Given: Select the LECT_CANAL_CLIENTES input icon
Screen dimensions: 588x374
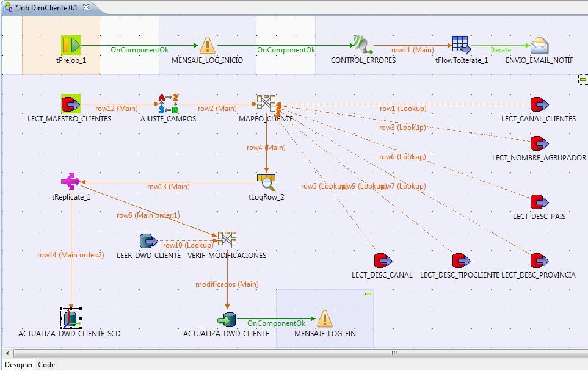Looking at the screenshot, I should tap(539, 104).
